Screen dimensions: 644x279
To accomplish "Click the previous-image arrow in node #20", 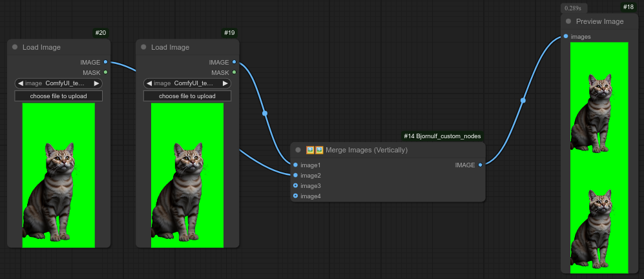I will (x=21, y=83).
